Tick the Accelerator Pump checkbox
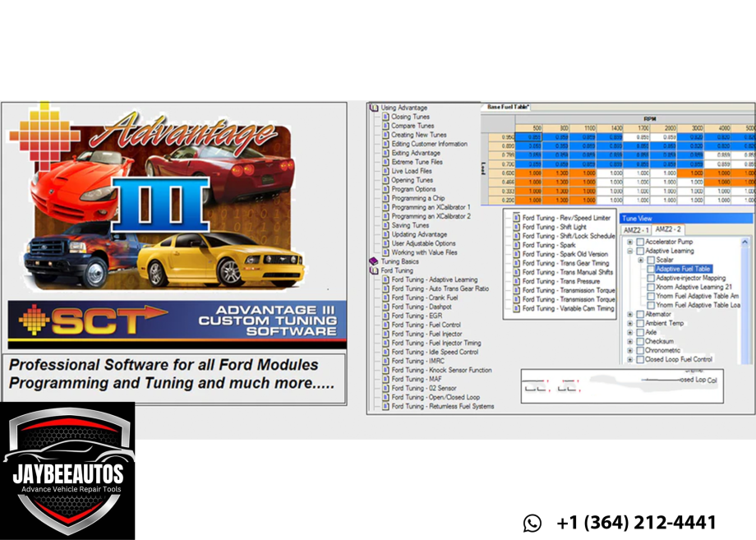Viewport: 756px width, 540px height. (x=640, y=242)
